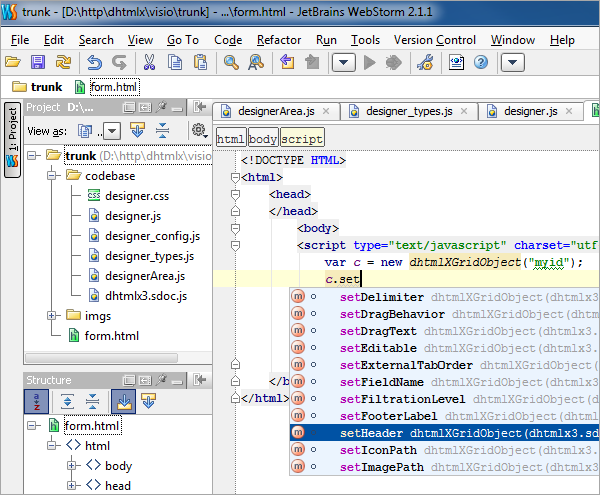This screenshot has width=600, height=495.
Task: Click the navigate Forward toolbar icon
Action: click(312, 62)
